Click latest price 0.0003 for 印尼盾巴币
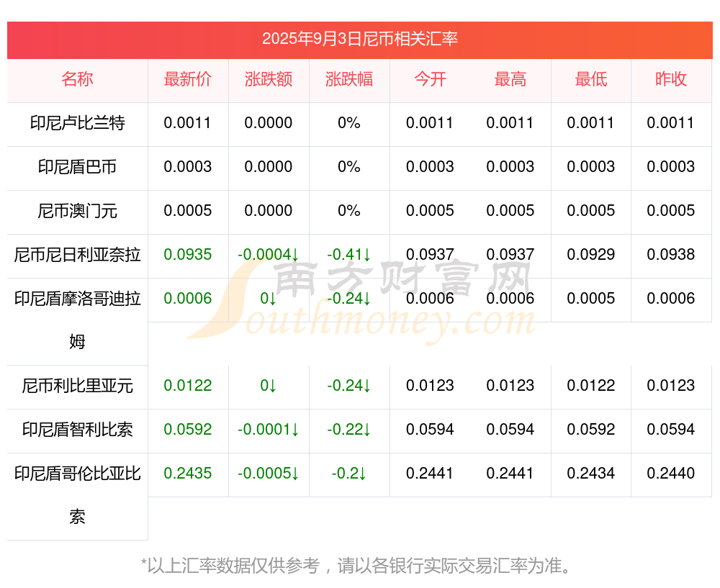This screenshot has width=720, height=588. (188, 167)
